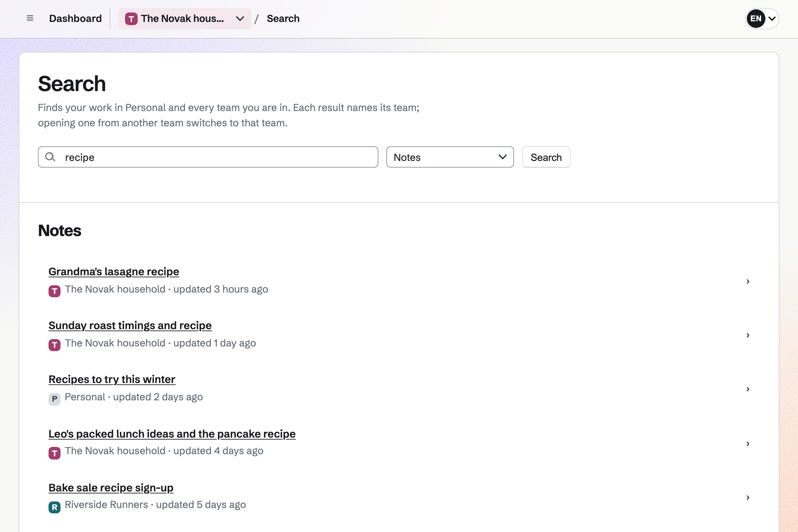Screen dimensions: 798x532
Task: Click 'Personal · updated 2 days ago' text
Action: coord(134,397)
